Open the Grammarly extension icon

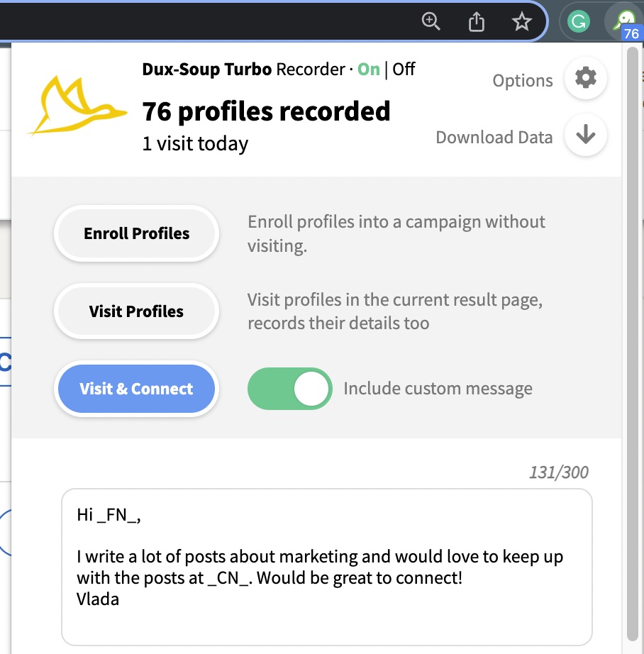pos(579,21)
